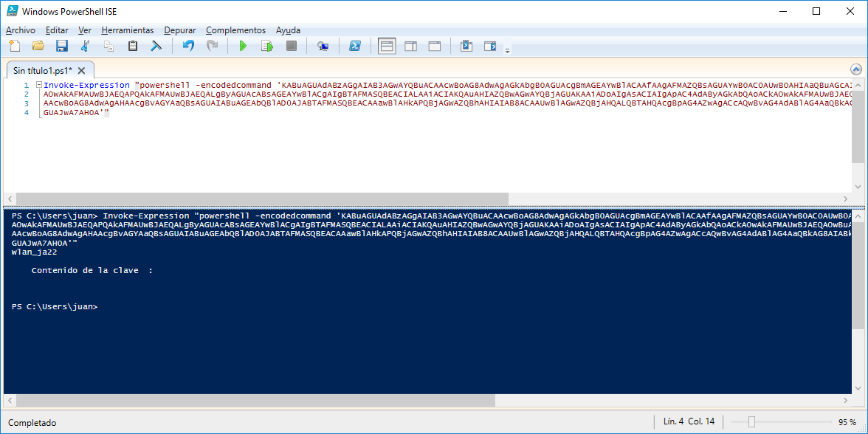Open the Complementos menu
This screenshot has width=868, height=434.
tap(236, 30)
